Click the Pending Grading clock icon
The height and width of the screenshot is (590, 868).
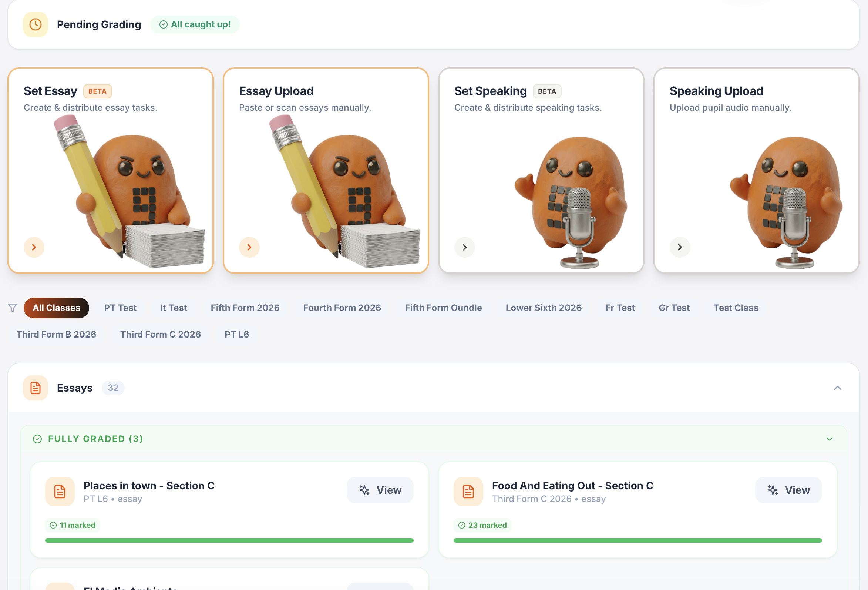pos(36,25)
